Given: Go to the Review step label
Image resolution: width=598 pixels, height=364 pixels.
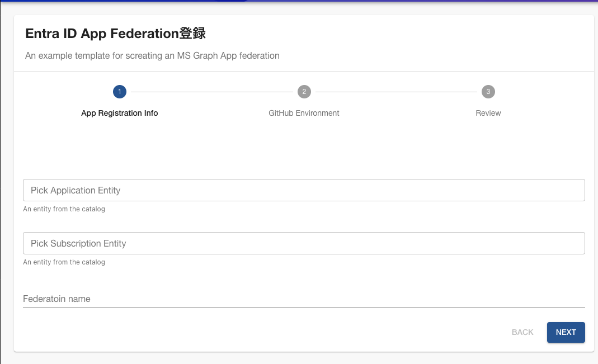Looking at the screenshot, I should pos(488,113).
